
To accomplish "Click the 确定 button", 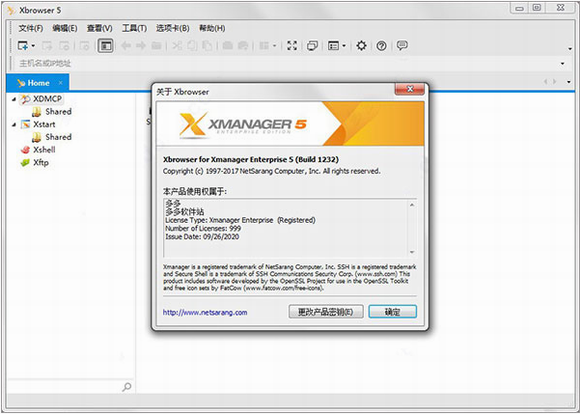I will [x=392, y=312].
